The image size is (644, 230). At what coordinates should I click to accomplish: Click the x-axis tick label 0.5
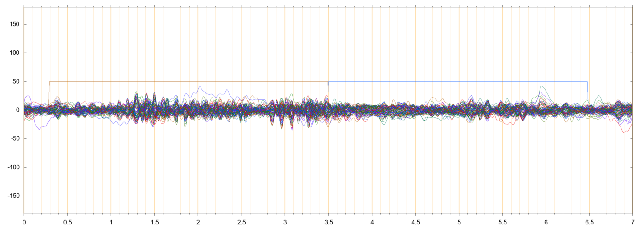[68, 222]
